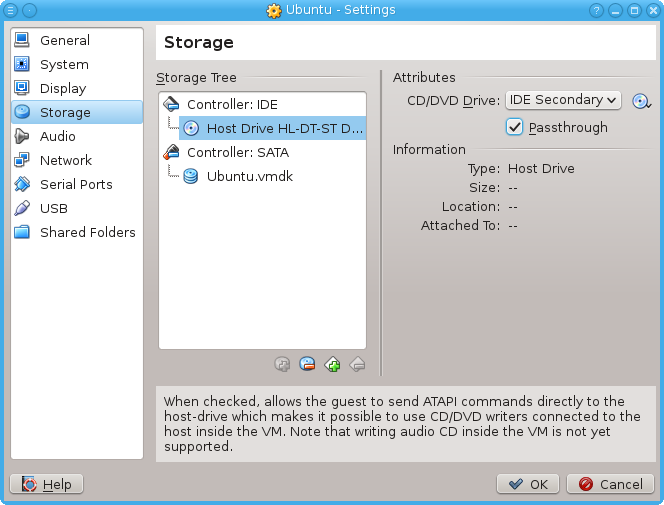Click the Add Controller green plus icon
The height and width of the screenshot is (505, 664).
(332, 364)
